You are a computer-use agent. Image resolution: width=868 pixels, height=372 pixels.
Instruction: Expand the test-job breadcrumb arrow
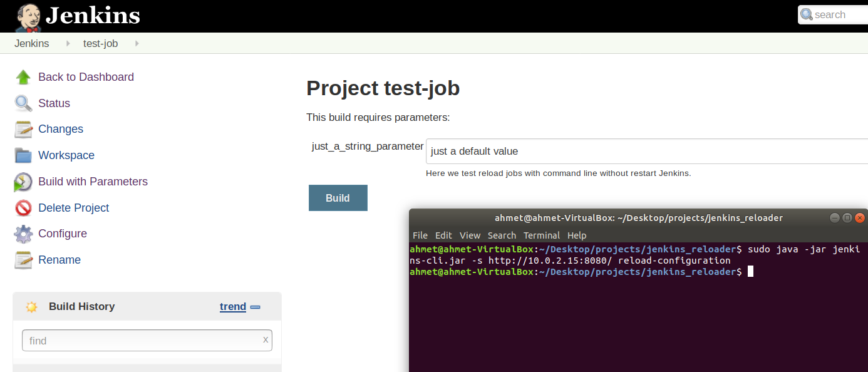pyautogui.click(x=137, y=44)
